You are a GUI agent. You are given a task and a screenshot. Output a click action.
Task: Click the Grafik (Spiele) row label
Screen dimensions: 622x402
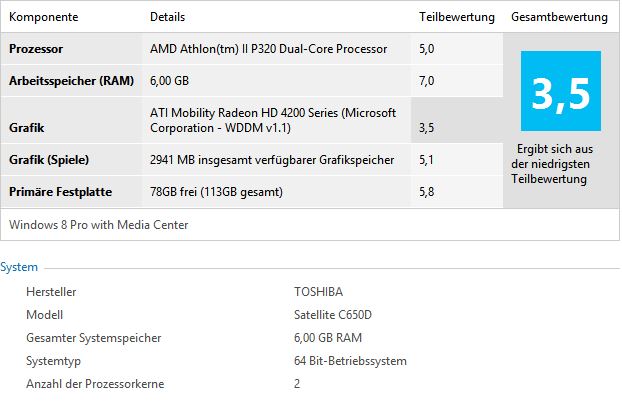coord(49,160)
